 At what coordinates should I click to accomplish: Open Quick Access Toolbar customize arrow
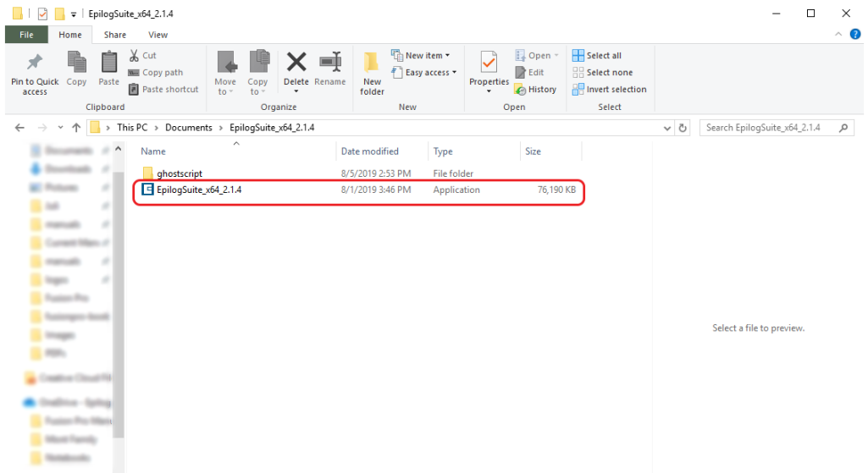tap(73, 14)
